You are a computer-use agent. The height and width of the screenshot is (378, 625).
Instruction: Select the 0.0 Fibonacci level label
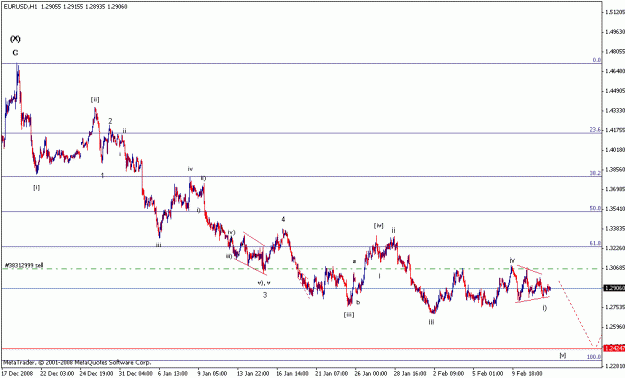coord(597,60)
